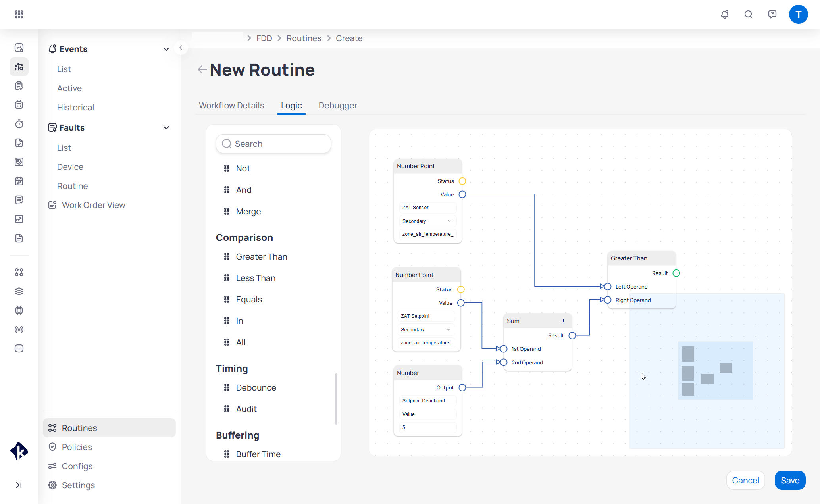Viewport: 820px width, 504px height.
Task: Click the Sum 1st Operand input port
Action: (504, 349)
